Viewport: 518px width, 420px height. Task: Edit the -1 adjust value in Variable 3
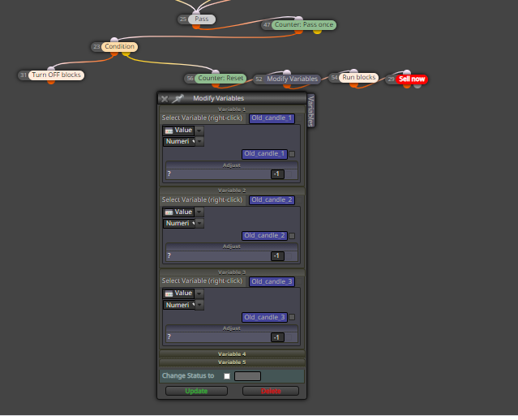point(277,337)
